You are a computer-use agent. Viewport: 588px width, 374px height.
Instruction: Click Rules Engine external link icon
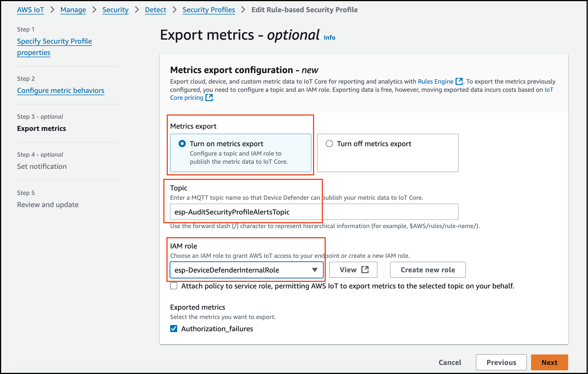click(459, 82)
